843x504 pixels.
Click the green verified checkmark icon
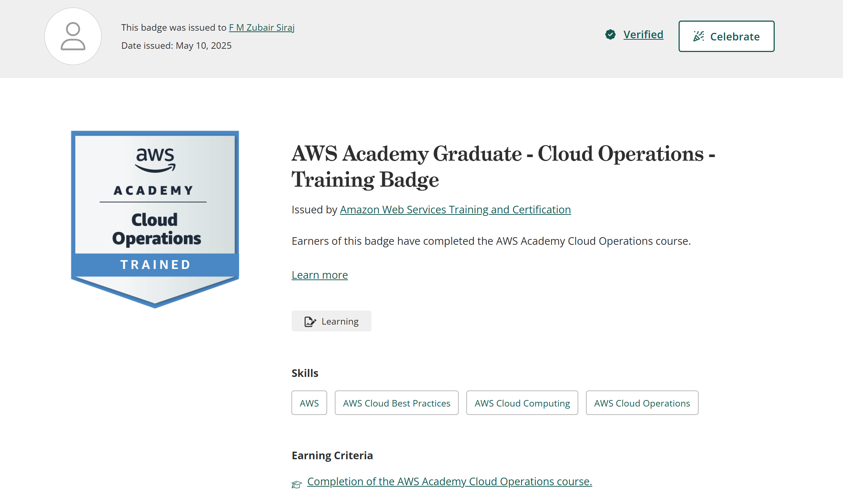tap(610, 35)
